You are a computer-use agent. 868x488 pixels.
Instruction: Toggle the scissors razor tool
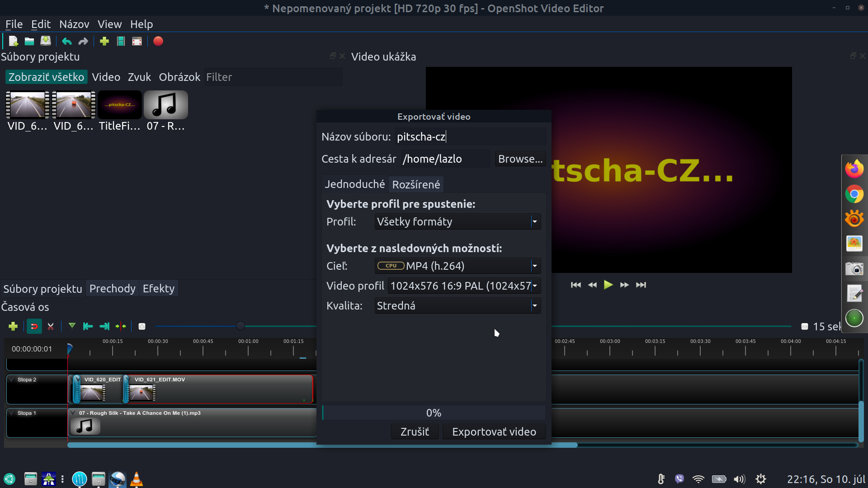[x=51, y=326]
